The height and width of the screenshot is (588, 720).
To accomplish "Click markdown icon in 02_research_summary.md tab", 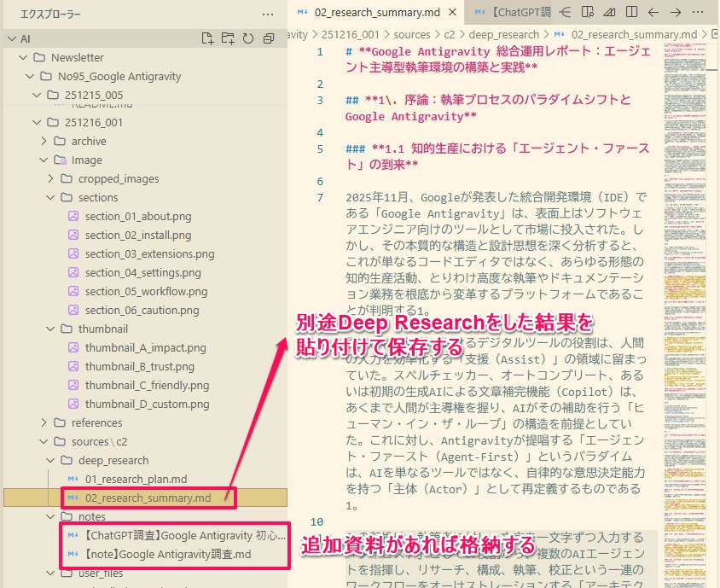I will coord(303,13).
